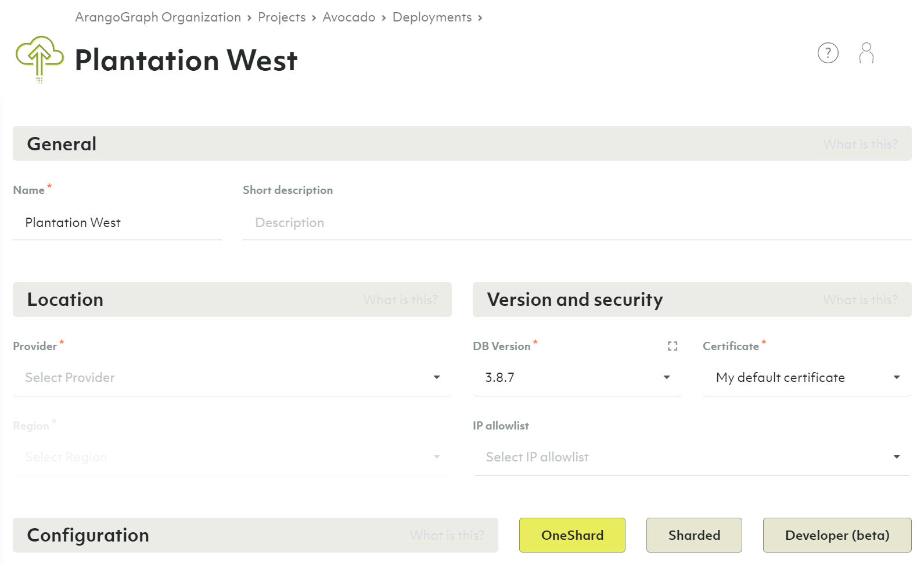This screenshot has height=563, width=924.
Task: Focus the Short description input field
Action: tap(577, 223)
